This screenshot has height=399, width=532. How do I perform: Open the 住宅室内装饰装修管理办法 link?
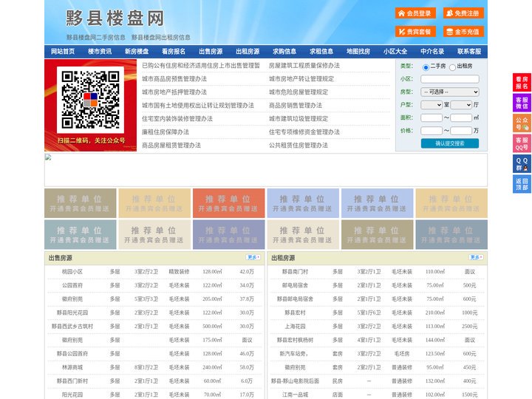tap(177, 118)
